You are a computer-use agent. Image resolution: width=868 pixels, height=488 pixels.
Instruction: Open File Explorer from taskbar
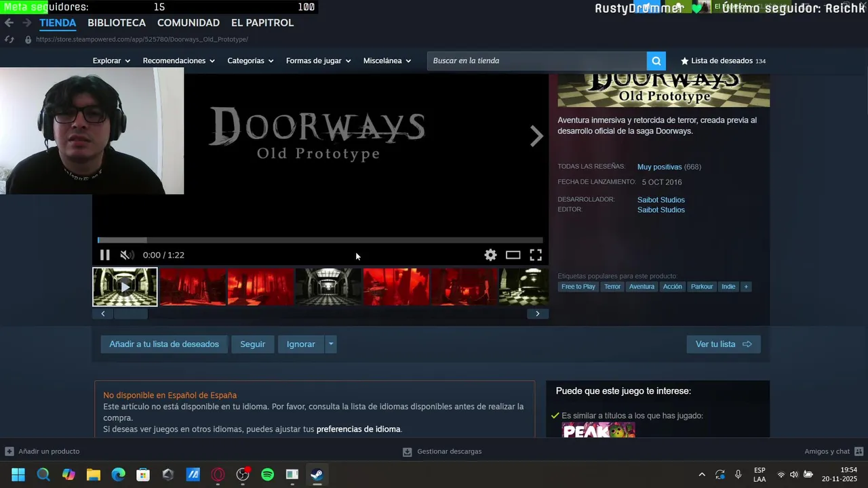[x=94, y=474]
